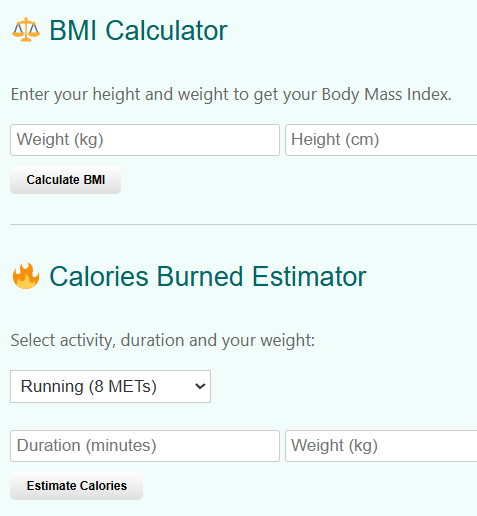Focus the Duration (minutes) input field
Viewport: 477px width, 516px height.
click(x=145, y=446)
